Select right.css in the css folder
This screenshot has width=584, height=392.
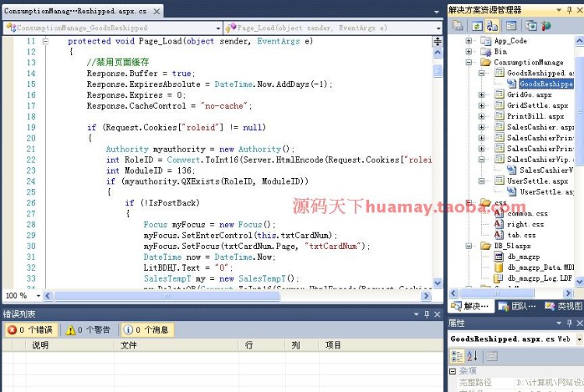tap(525, 224)
